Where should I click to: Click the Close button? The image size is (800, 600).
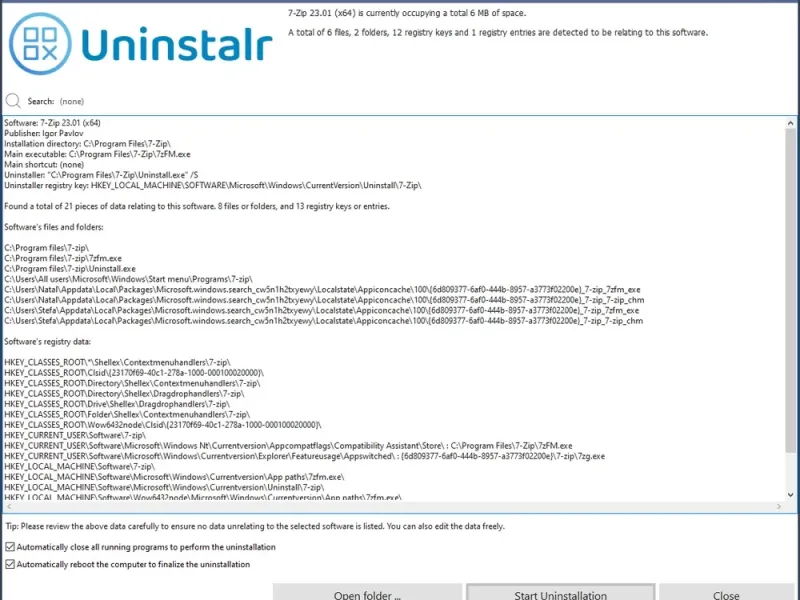click(x=726, y=593)
